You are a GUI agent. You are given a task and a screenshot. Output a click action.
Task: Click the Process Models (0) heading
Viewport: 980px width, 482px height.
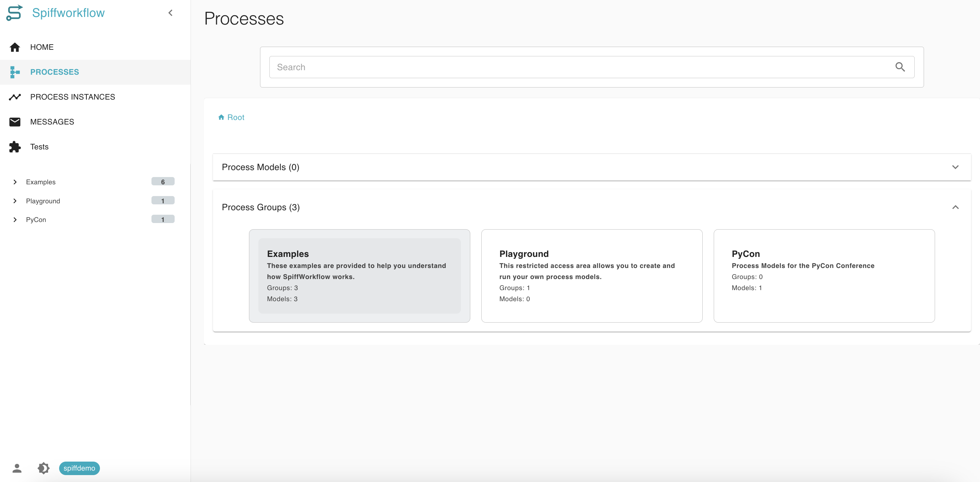pos(261,167)
